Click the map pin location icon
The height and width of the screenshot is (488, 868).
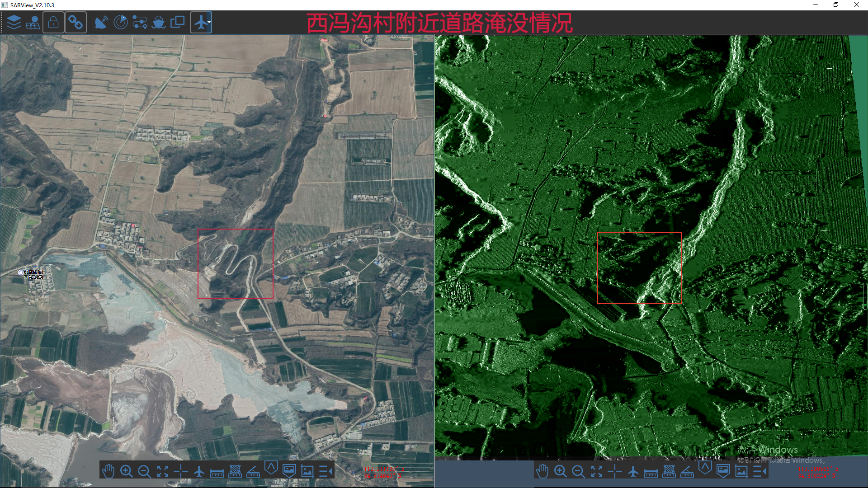coord(33,22)
